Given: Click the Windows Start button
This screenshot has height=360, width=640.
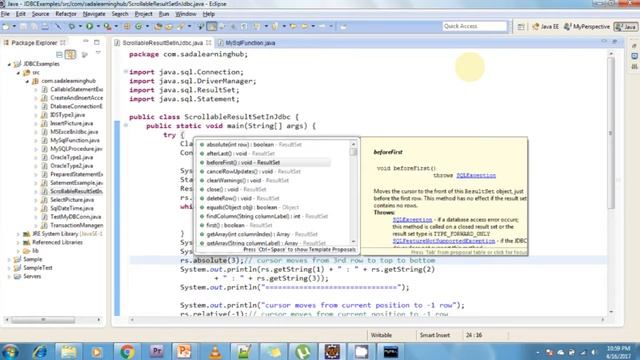Looking at the screenshot, I should [x=10, y=351].
